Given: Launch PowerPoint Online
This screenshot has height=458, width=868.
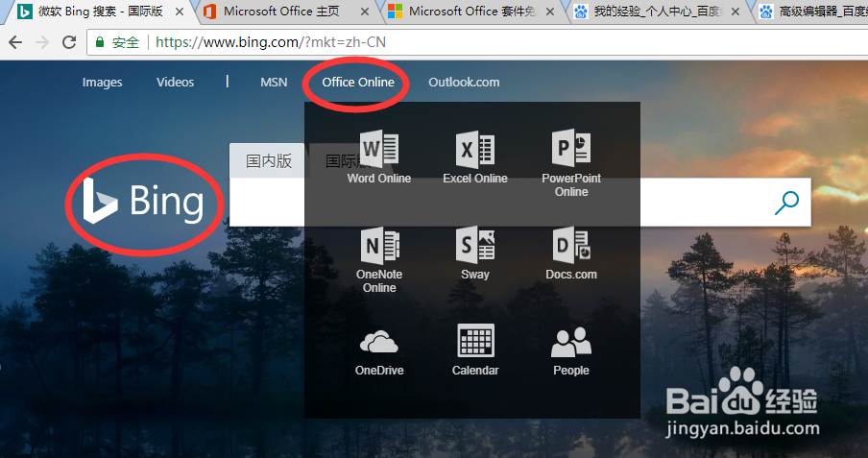Looking at the screenshot, I should coord(571,163).
